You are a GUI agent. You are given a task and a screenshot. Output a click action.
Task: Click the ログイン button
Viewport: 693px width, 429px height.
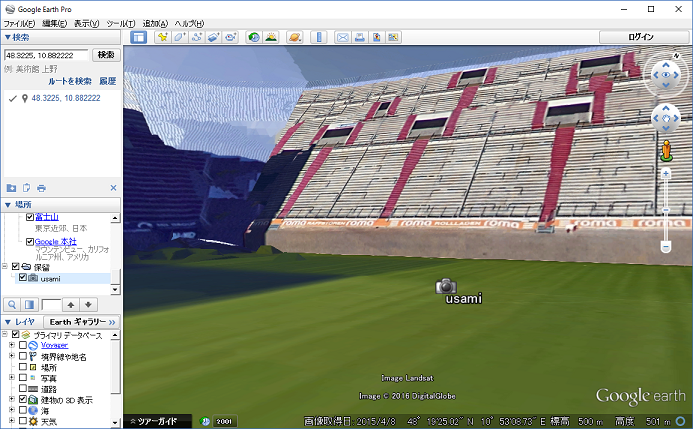(x=641, y=37)
